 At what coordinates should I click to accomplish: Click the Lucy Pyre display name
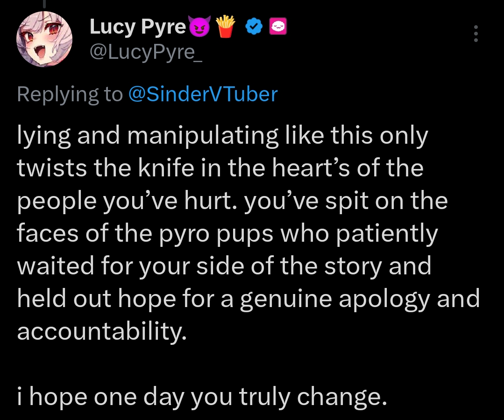click(138, 28)
